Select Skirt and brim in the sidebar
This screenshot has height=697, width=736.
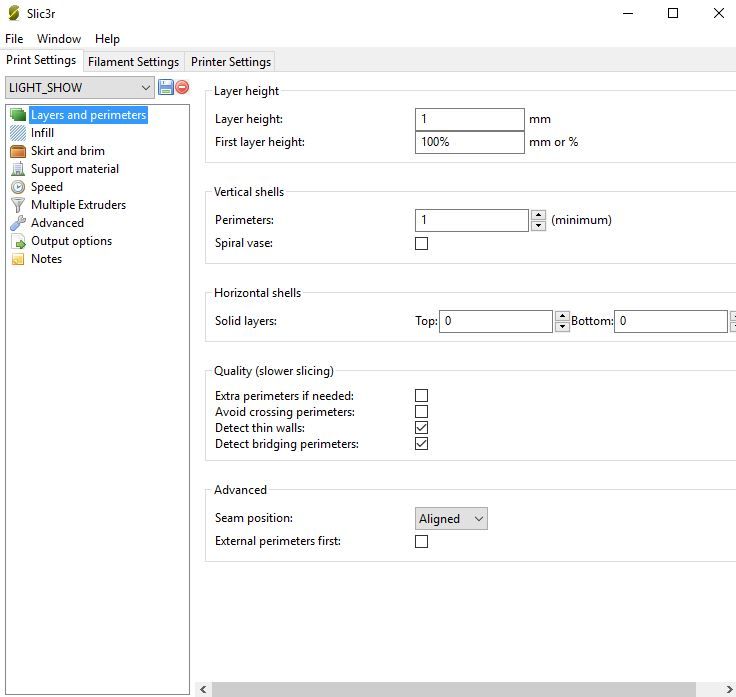(x=68, y=151)
